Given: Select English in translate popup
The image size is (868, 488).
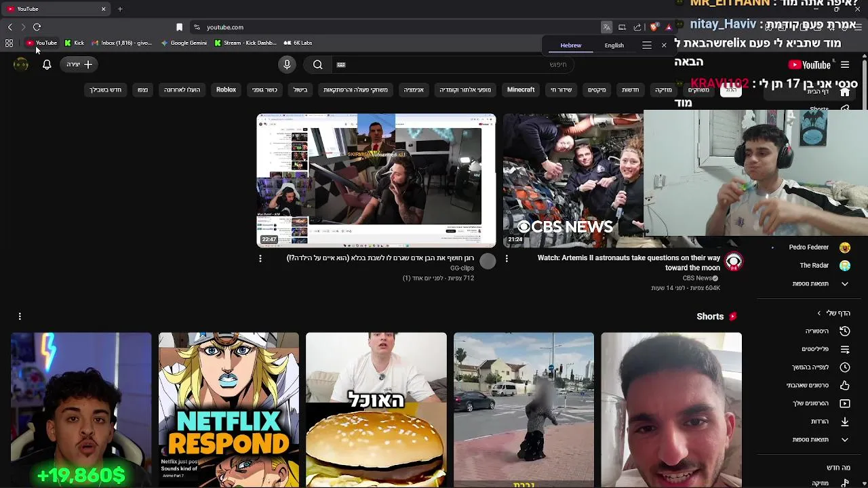Looking at the screenshot, I should point(614,45).
